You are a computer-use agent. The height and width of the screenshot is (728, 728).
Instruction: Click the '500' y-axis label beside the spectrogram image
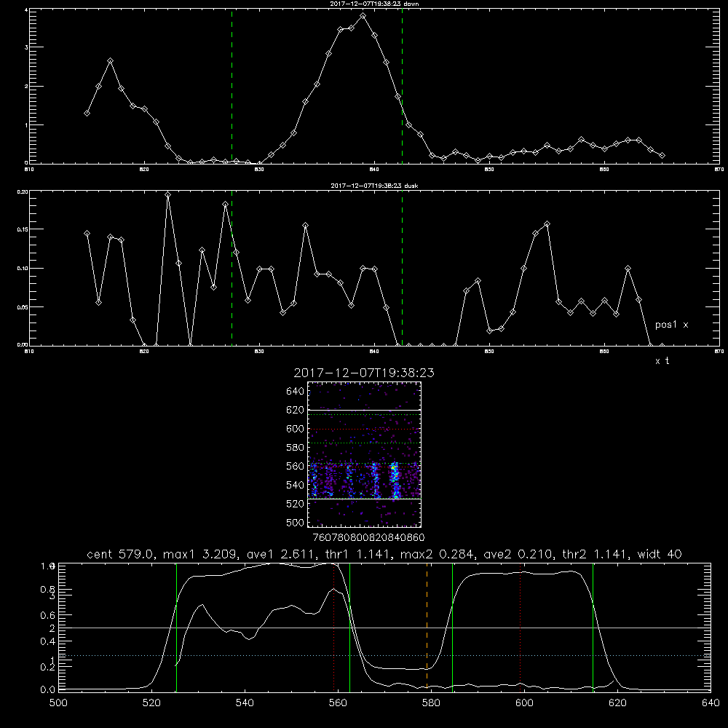coord(296,522)
